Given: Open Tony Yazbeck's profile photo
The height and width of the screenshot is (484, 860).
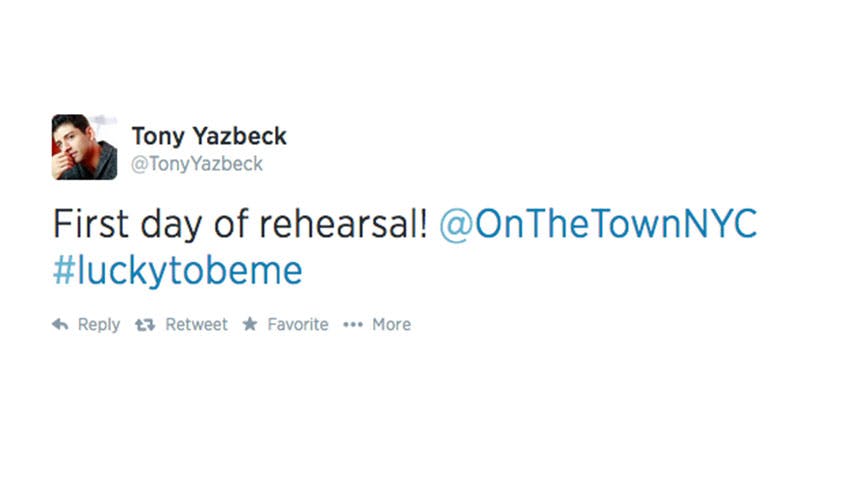Looking at the screenshot, I should coord(84,147).
